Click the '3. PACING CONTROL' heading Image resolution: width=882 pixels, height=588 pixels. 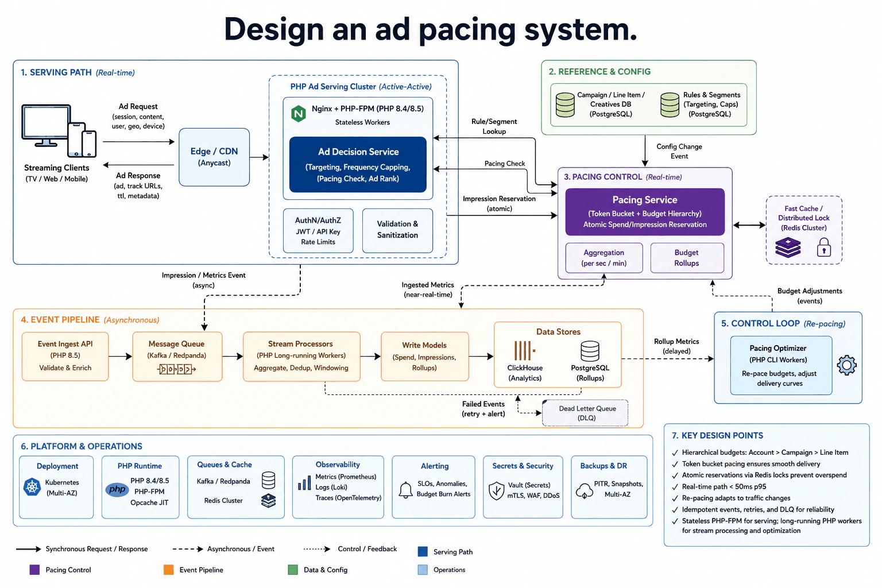tap(603, 177)
